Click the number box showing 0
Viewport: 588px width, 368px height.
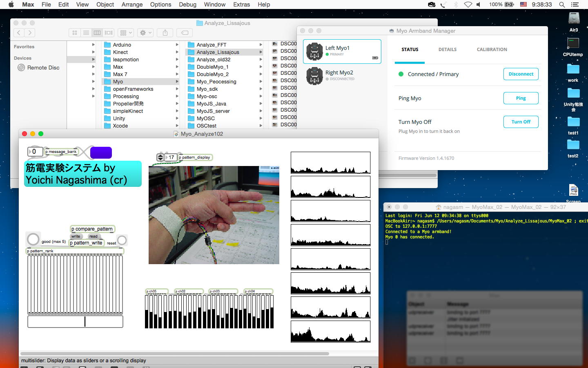pos(35,152)
